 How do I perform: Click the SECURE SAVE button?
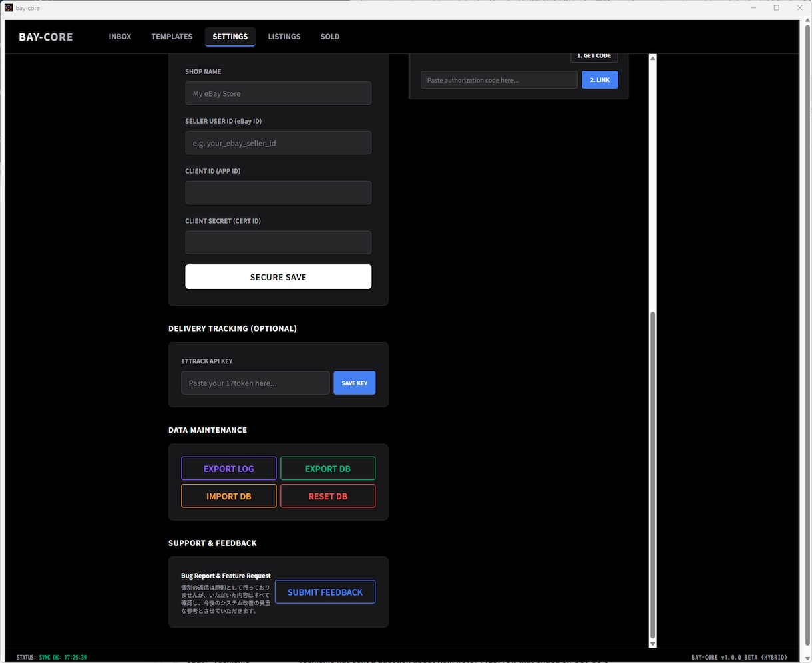point(278,277)
